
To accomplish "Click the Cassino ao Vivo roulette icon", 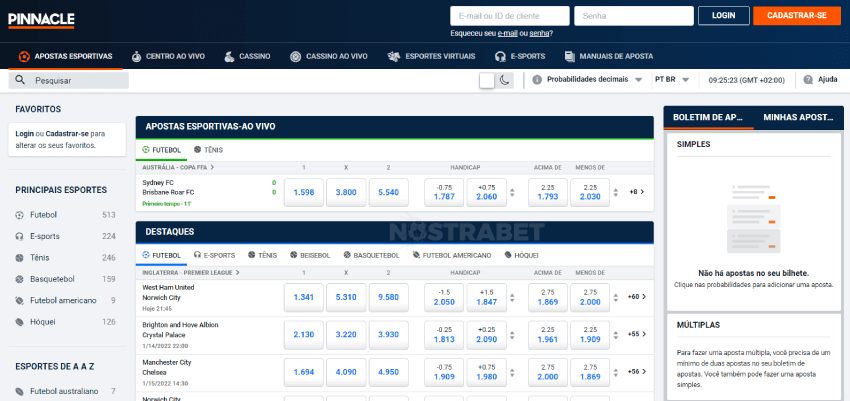I will tap(295, 56).
